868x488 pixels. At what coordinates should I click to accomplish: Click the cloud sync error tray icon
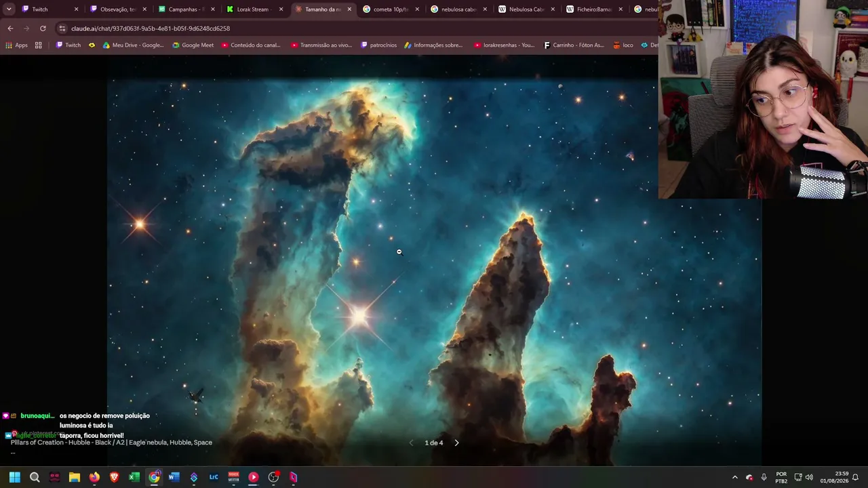[749, 477]
